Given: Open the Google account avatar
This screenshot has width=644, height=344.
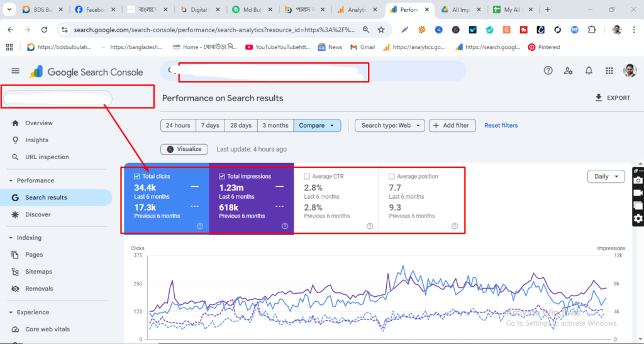Looking at the screenshot, I should (x=630, y=70).
